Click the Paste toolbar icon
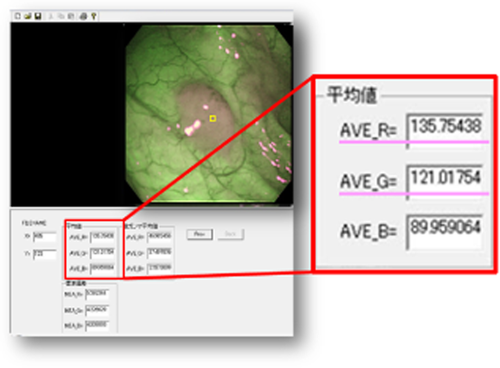500x368 pixels. pos(71,16)
